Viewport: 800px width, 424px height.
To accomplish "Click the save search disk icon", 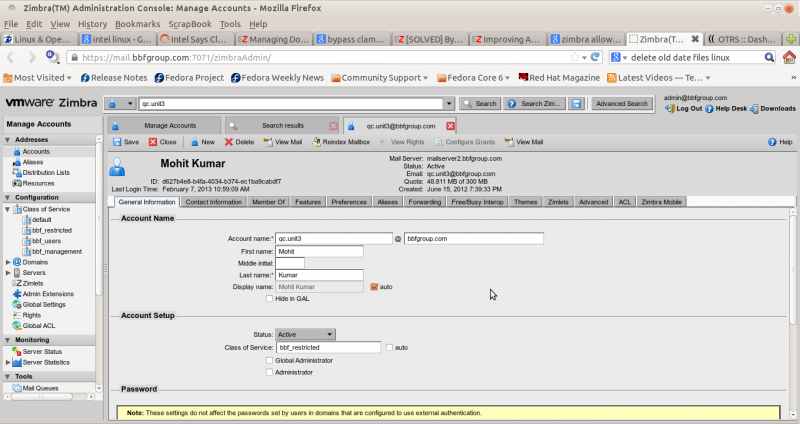I will pos(577,104).
